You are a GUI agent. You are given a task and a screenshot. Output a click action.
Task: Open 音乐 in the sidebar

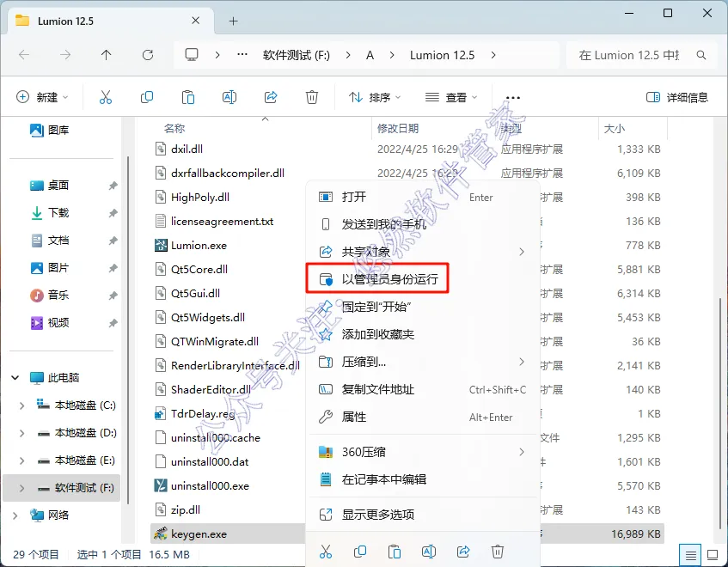50,296
